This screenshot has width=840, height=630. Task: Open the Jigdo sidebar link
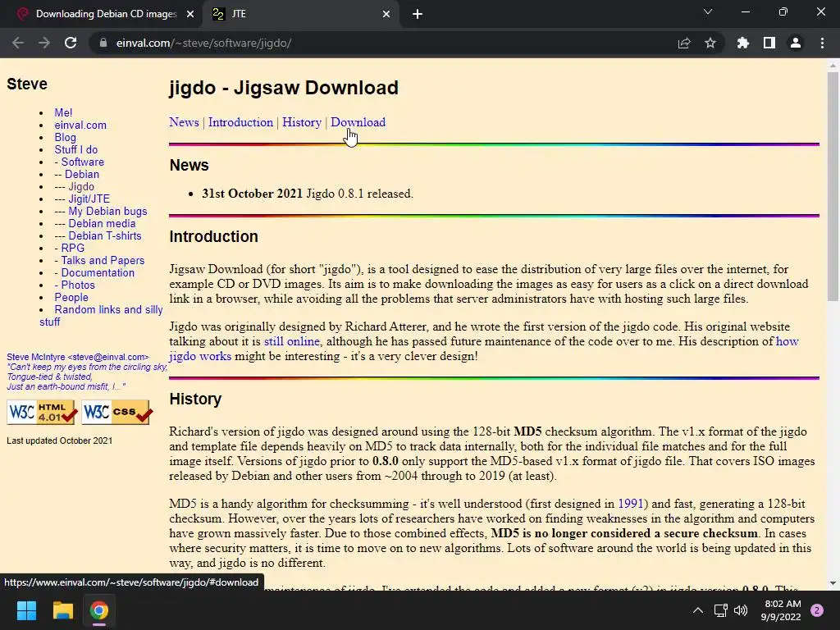click(x=81, y=186)
